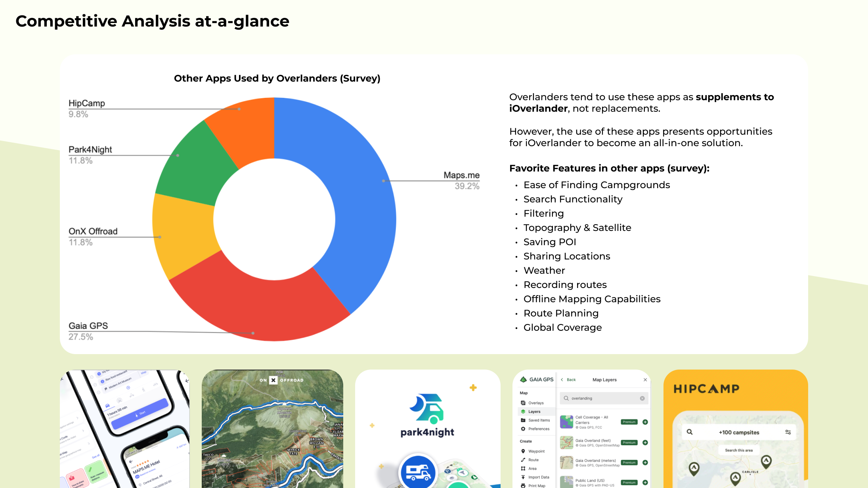The width and height of the screenshot is (868, 488).
Task: Add the Cell Coverage layer with plus
Action: point(645,422)
